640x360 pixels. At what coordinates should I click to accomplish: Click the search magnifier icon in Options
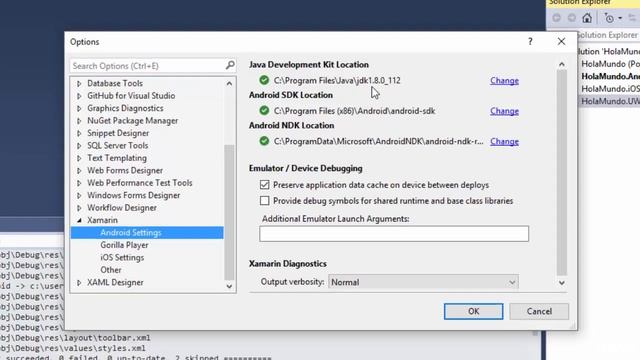[230, 65]
